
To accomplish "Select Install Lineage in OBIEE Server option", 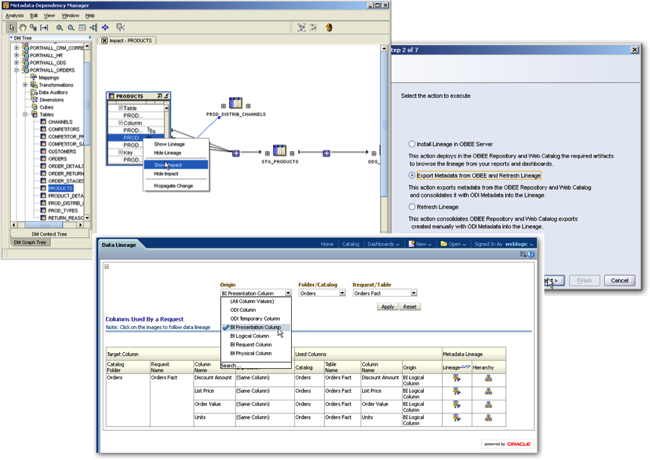I will point(412,144).
